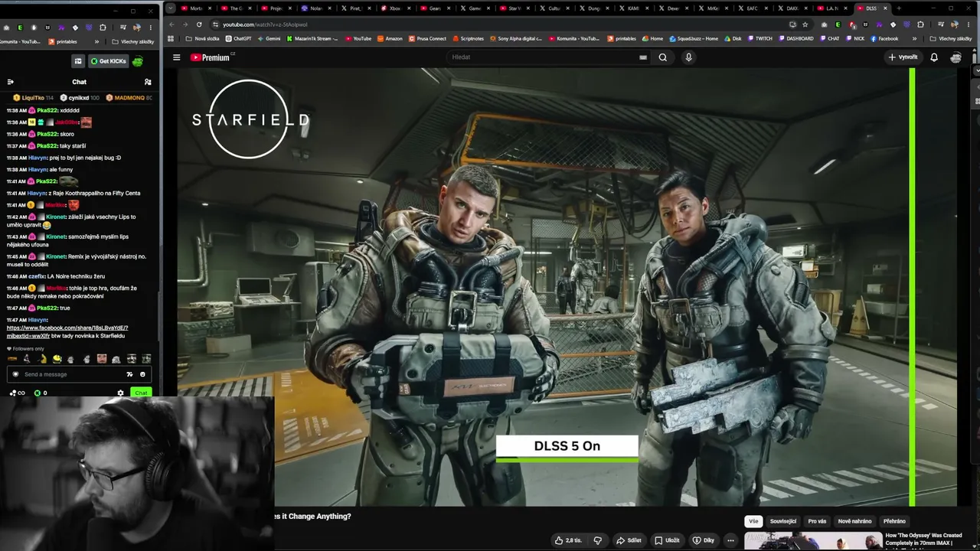Open the Kick link icon below chat
The width and height of the screenshot is (980, 551).
click(16, 393)
